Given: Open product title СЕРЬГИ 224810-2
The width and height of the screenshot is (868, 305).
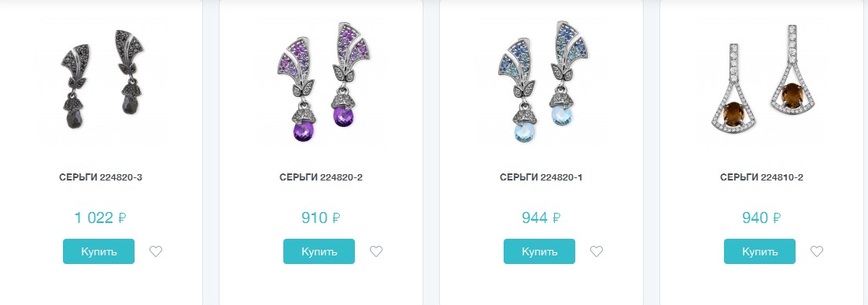Looking at the screenshot, I should [x=762, y=177].
